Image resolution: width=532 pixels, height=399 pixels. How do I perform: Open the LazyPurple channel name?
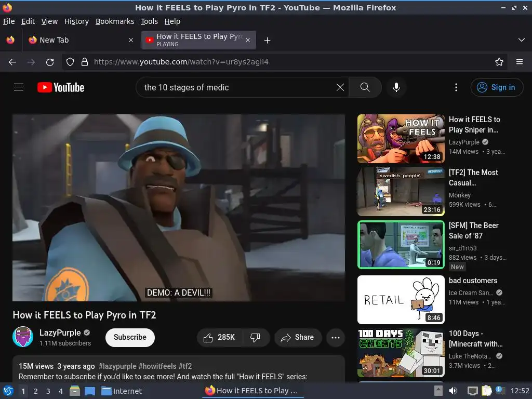(60, 332)
